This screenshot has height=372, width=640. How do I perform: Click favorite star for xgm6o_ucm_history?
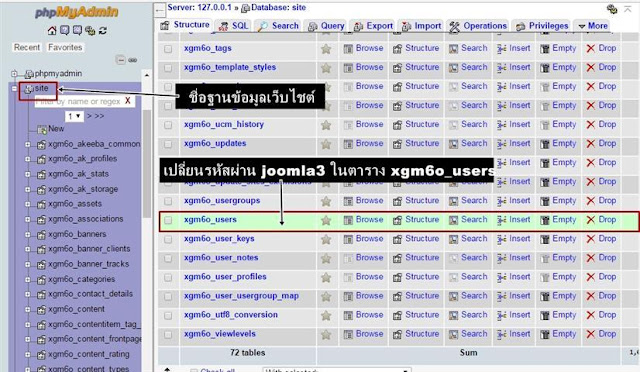(x=326, y=125)
